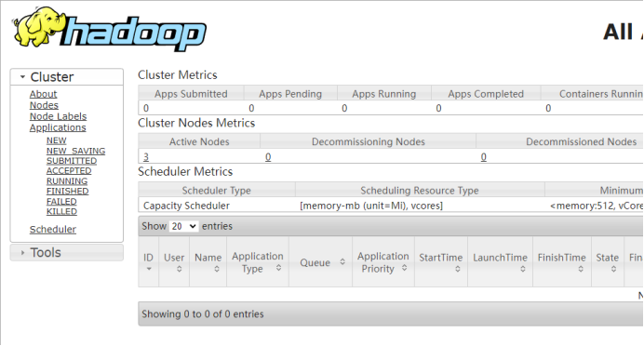Open the Node Labels link

tap(58, 116)
